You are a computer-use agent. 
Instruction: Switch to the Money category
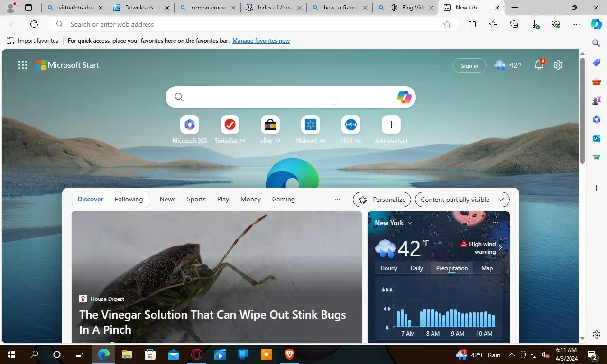[x=250, y=199]
